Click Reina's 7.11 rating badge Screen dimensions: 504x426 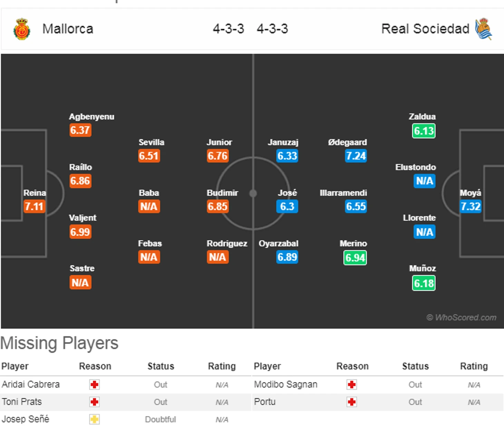coord(34,207)
